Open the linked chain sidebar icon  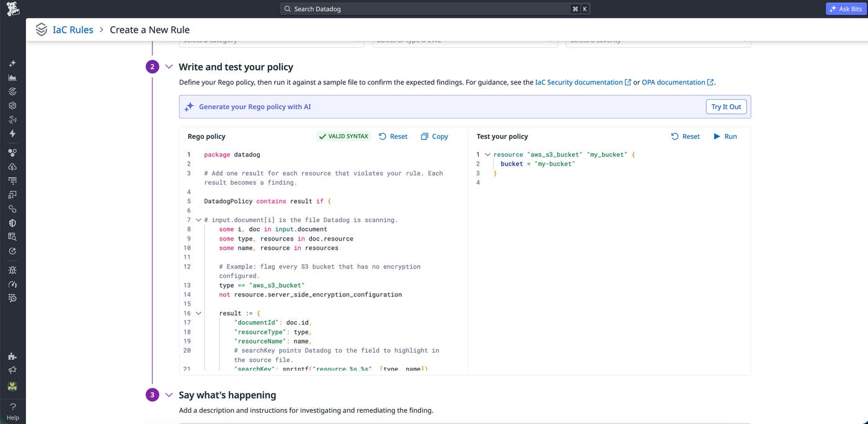[x=12, y=209]
